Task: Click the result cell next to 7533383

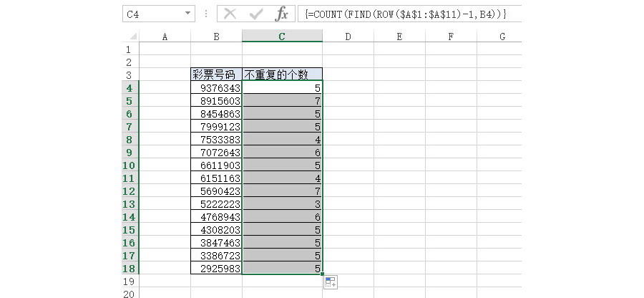Action: click(282, 140)
